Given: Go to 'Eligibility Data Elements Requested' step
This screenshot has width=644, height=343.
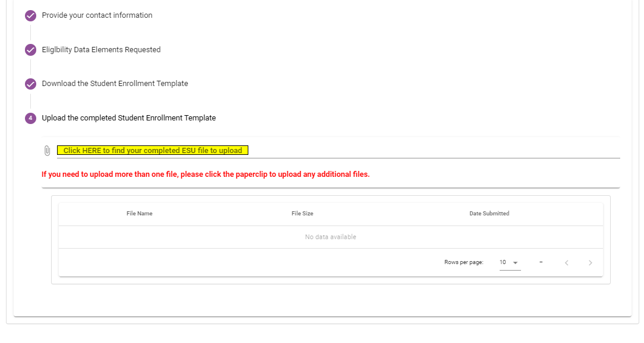Looking at the screenshot, I should pos(101,50).
